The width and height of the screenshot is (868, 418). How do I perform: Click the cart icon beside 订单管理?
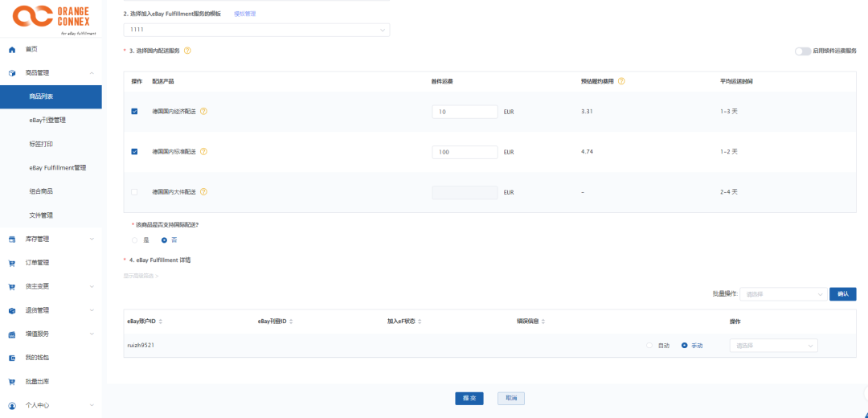point(12,263)
